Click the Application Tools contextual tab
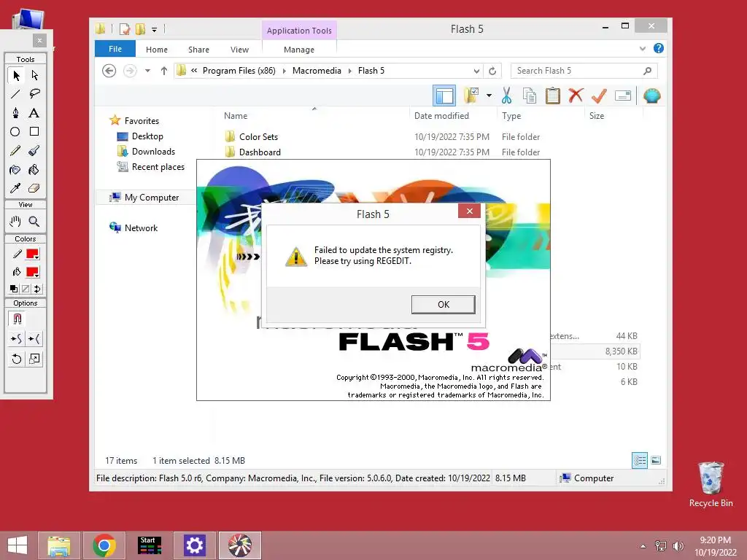The width and height of the screenshot is (747, 560). tap(299, 31)
